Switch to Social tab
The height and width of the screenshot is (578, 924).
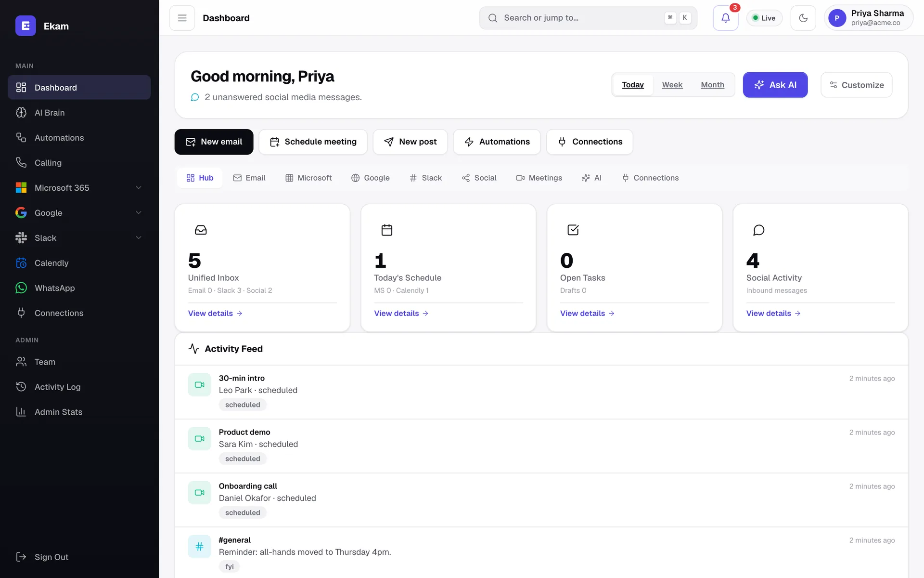pos(479,178)
